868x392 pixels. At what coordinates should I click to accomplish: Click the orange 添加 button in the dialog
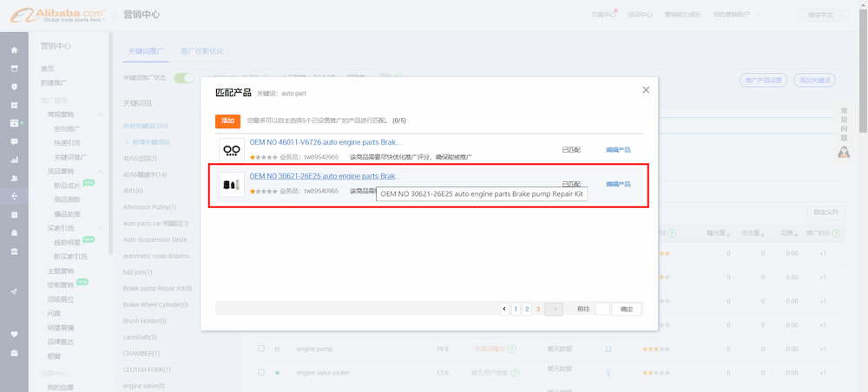tap(227, 121)
